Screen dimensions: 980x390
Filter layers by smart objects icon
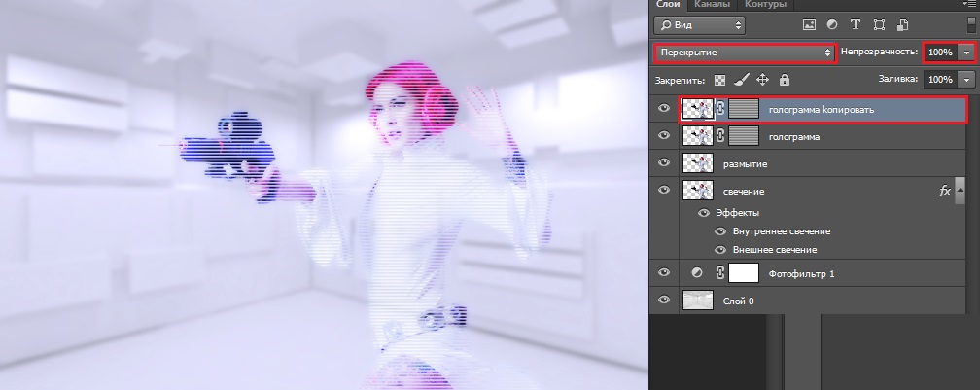click(902, 25)
